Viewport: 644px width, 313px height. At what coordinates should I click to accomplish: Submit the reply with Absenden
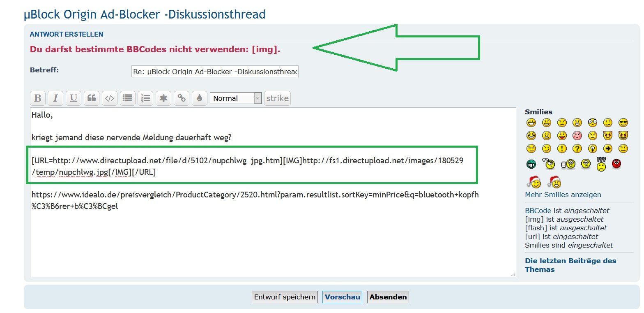[388, 297]
